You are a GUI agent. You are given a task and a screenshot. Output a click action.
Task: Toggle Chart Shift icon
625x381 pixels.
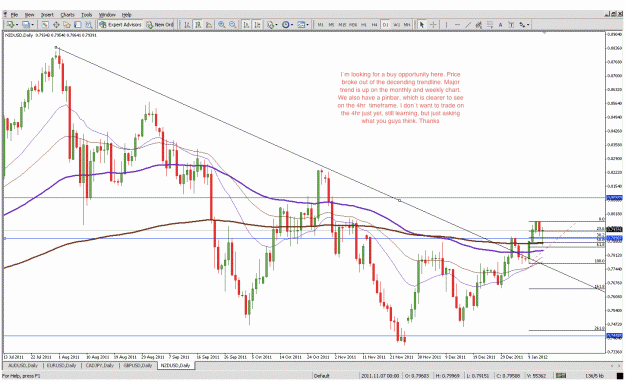257,25
